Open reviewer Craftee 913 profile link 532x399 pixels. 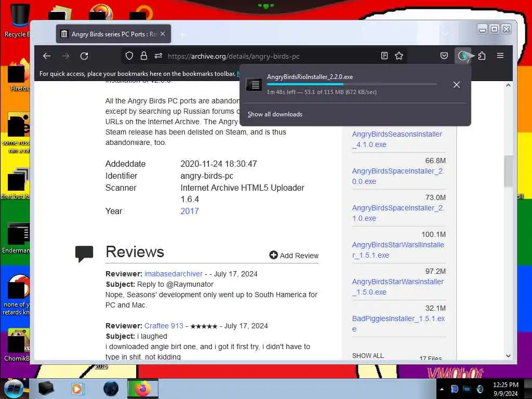click(x=164, y=326)
